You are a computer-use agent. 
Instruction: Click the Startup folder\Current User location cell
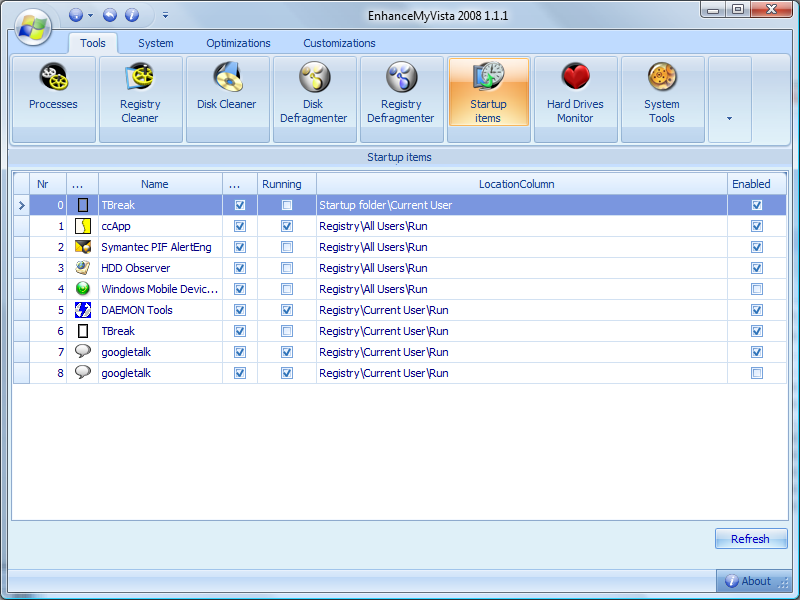pyautogui.click(x=522, y=205)
